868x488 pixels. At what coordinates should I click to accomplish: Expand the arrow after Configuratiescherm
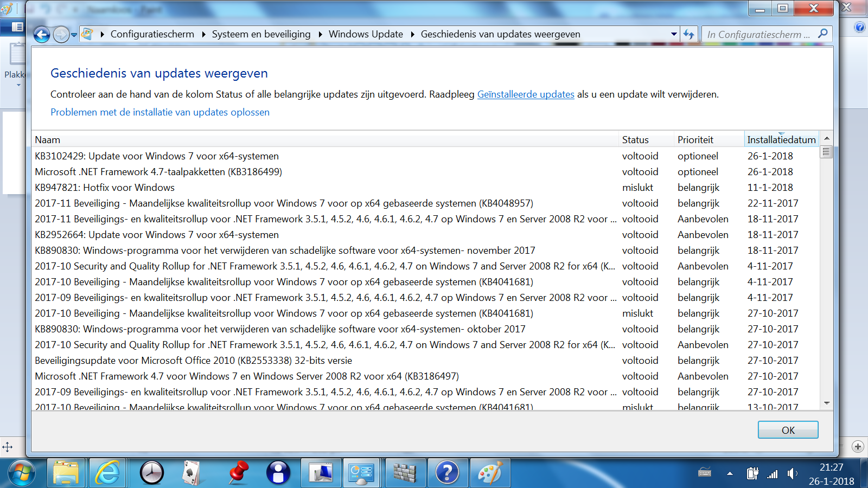pyautogui.click(x=203, y=34)
